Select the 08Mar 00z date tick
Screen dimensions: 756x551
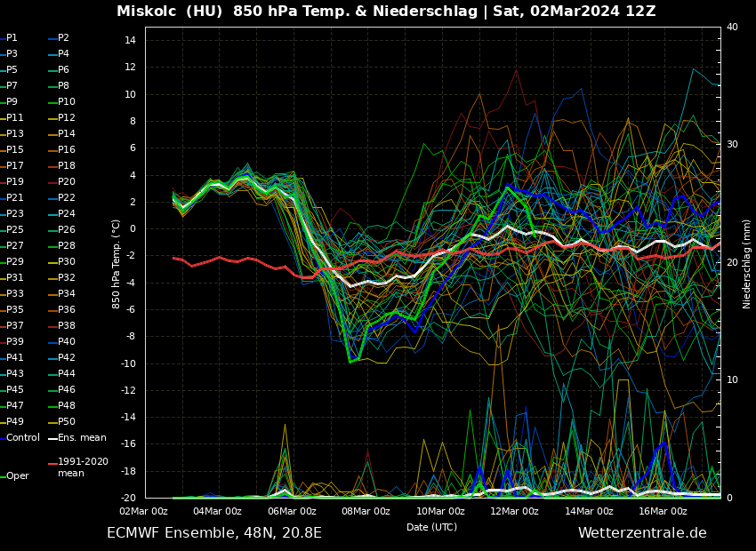[x=366, y=511]
